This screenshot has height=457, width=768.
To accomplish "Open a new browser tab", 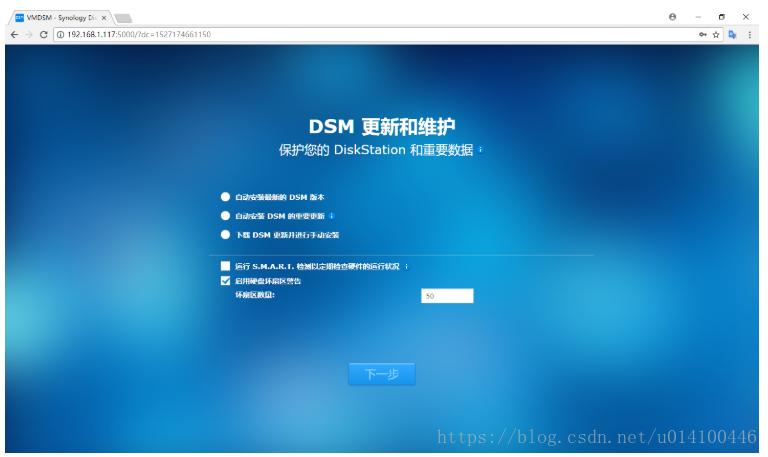I will [123, 18].
